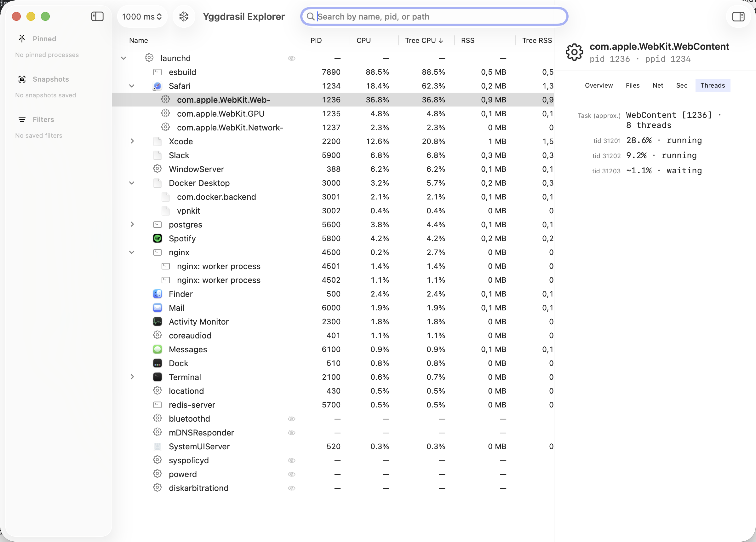Toggle visibility eye for mDNSResponder
This screenshot has width=756, height=542.
292,433
